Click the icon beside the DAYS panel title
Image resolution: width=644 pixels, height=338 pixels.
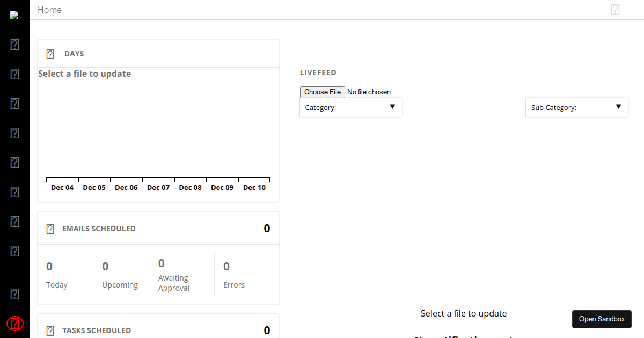[x=50, y=54]
